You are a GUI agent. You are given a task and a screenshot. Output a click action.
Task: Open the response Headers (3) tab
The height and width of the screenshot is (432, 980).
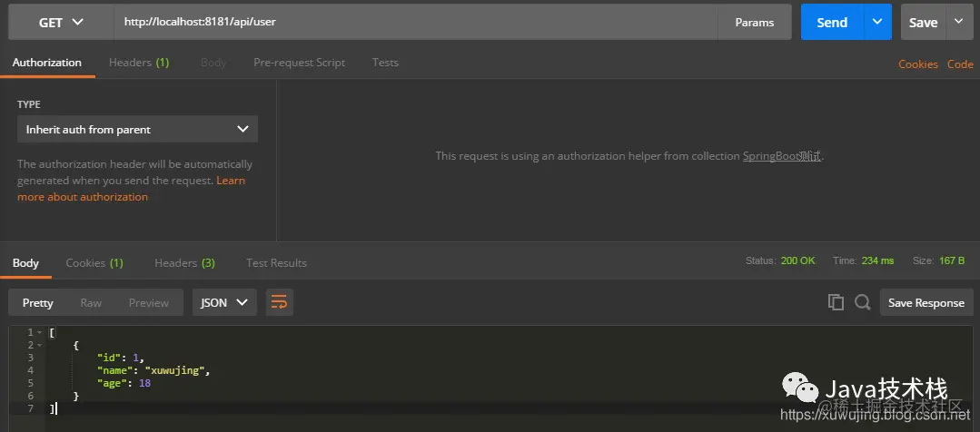pos(185,263)
